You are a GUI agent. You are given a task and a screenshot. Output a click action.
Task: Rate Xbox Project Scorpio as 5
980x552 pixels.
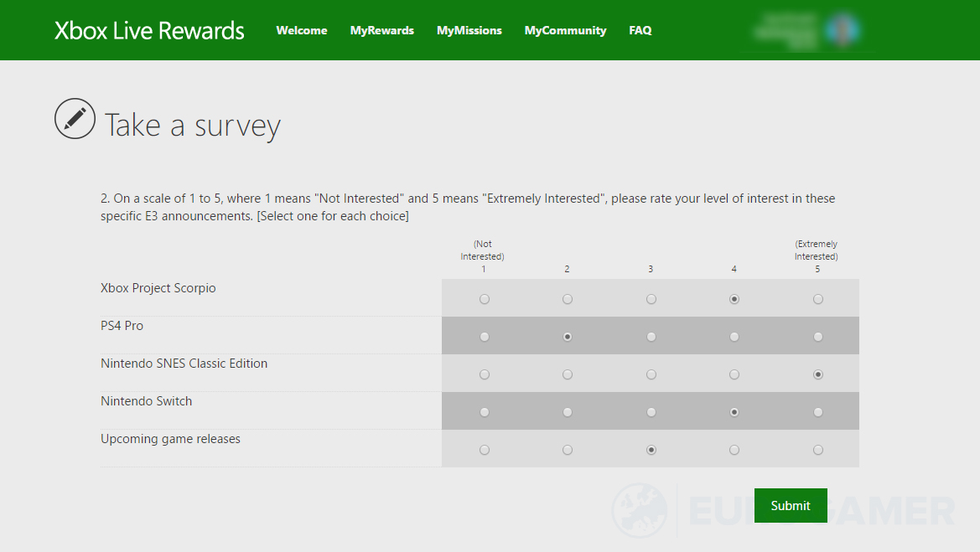(x=817, y=299)
